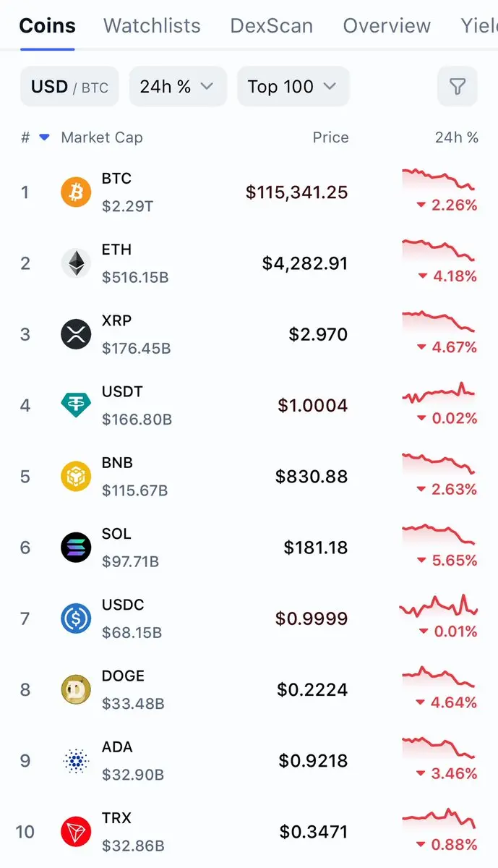Tap the Solana SOL logo icon
498x868 pixels.
pyautogui.click(x=76, y=548)
